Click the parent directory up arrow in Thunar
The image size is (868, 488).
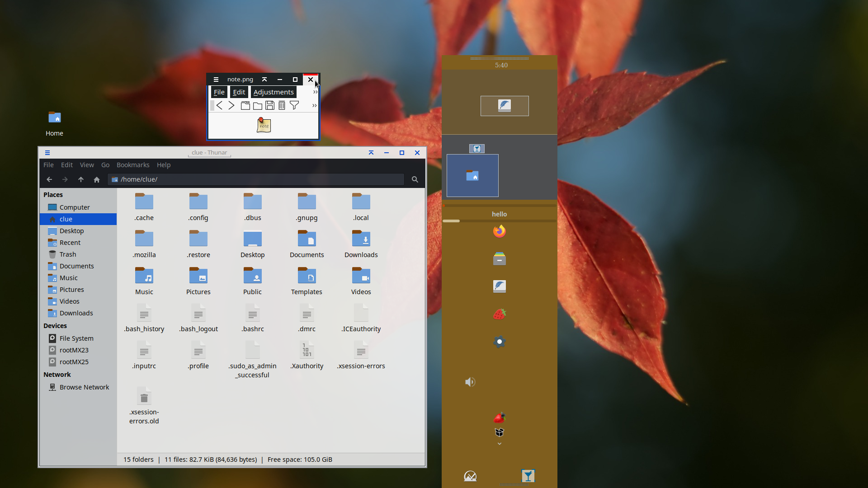[81, 179]
